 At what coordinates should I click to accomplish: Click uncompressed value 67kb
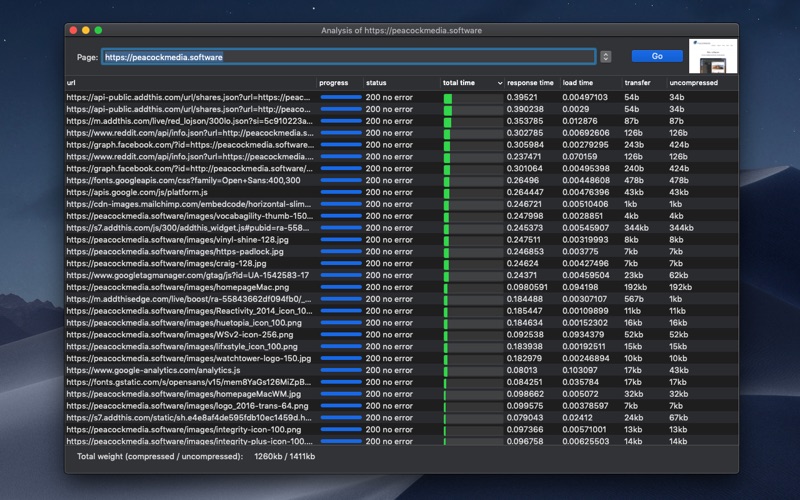(x=679, y=418)
